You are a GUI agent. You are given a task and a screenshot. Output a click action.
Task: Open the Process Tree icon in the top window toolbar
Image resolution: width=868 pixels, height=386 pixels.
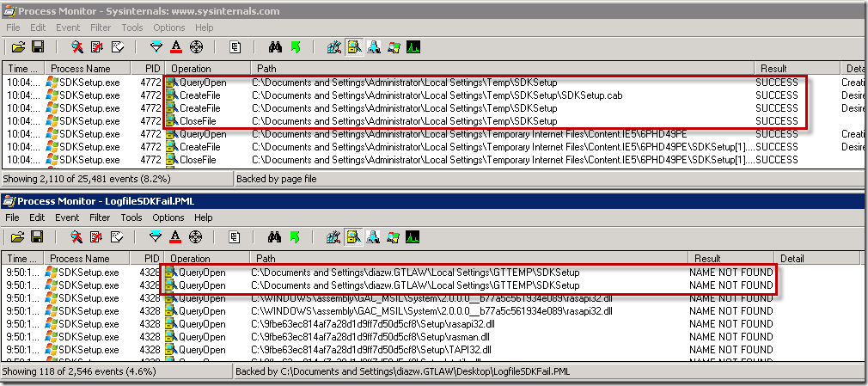pos(235,46)
